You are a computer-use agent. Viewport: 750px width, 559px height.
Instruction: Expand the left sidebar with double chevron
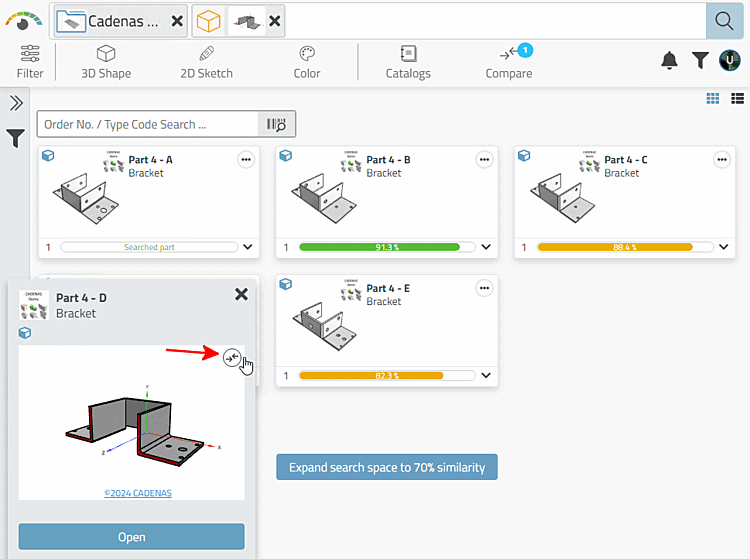[16, 103]
